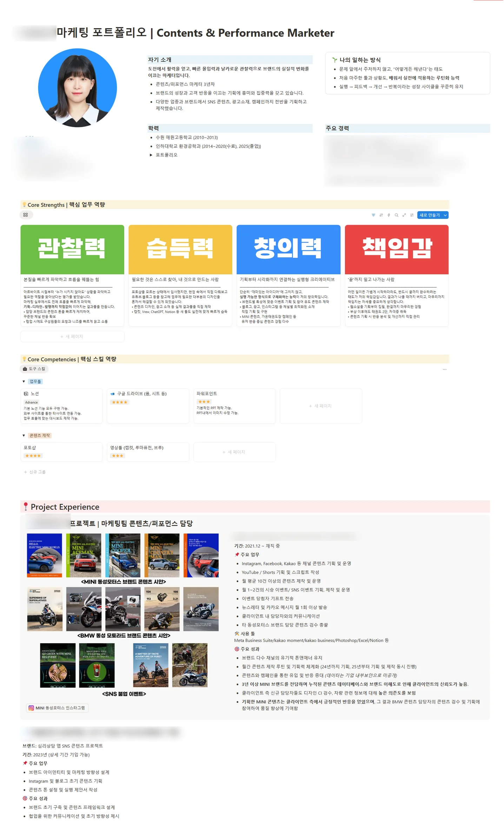Open the SUPERBIKE OF SUPERLATIVES BMW image
This screenshot has width=504, height=821.
[x=45, y=609]
